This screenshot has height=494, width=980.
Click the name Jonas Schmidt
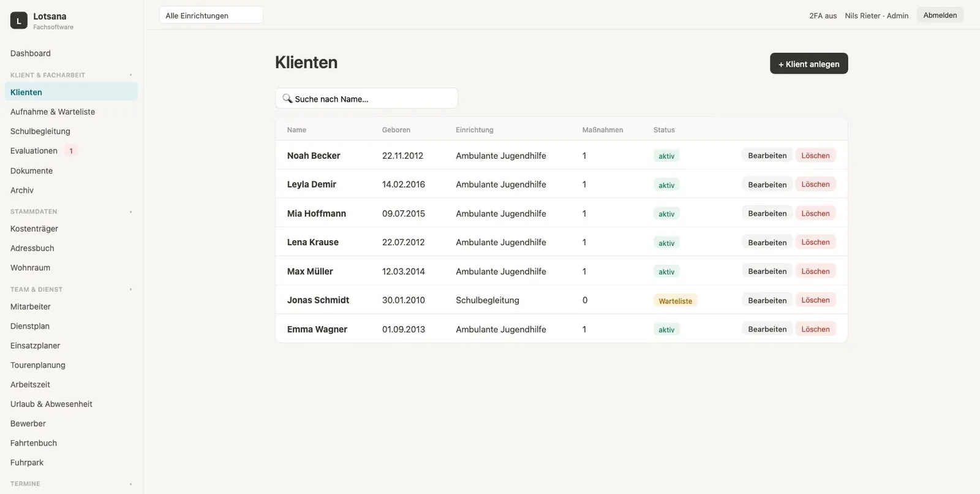(318, 300)
